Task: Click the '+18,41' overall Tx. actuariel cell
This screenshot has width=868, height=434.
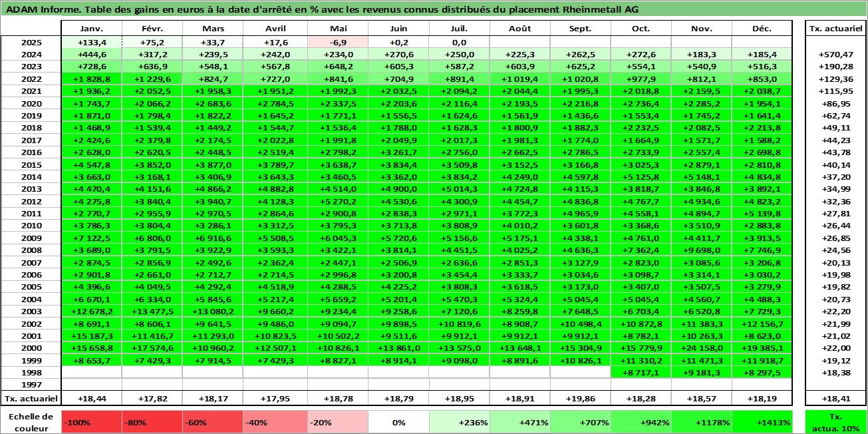Action: tap(835, 398)
